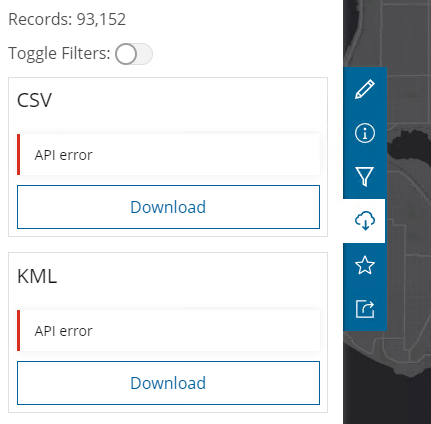Screen dimensions: 431x424
Task: Open the share export arrow icon
Action: click(365, 309)
